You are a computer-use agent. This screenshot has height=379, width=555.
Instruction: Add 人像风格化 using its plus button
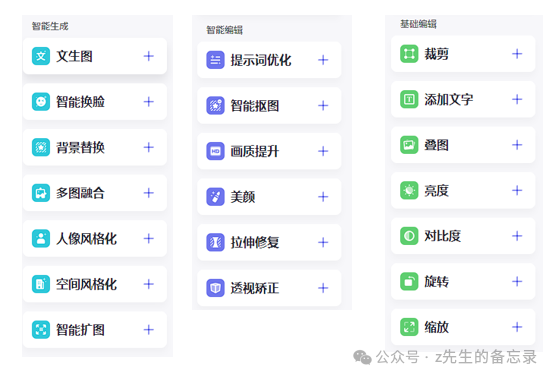149,239
